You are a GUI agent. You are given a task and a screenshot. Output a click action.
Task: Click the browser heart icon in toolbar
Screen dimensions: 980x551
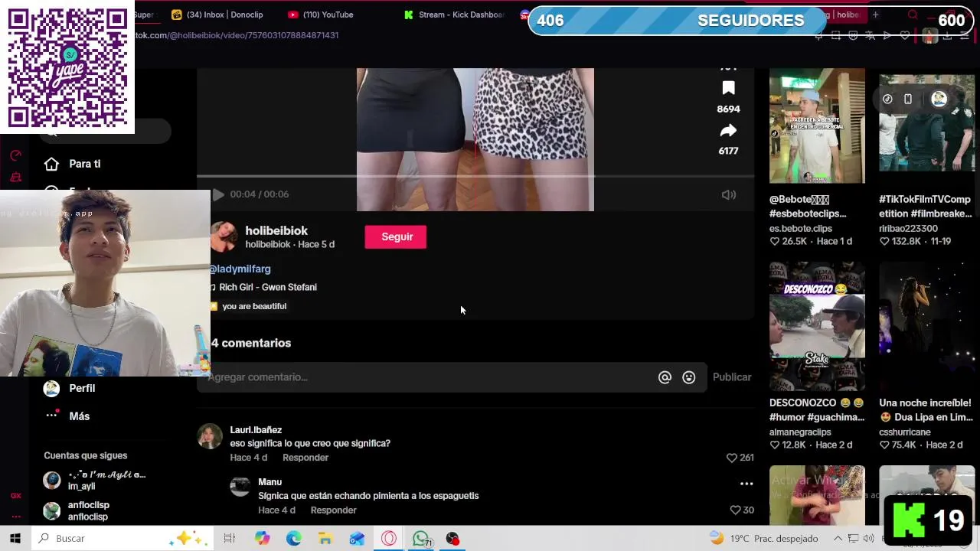(904, 35)
